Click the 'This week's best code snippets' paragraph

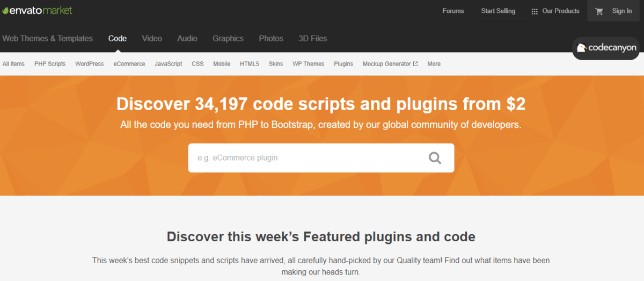[321, 266]
